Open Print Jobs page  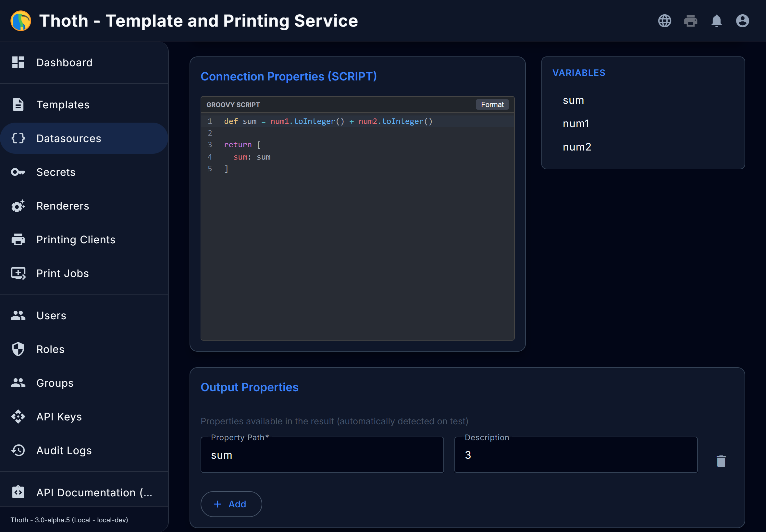coord(84,273)
